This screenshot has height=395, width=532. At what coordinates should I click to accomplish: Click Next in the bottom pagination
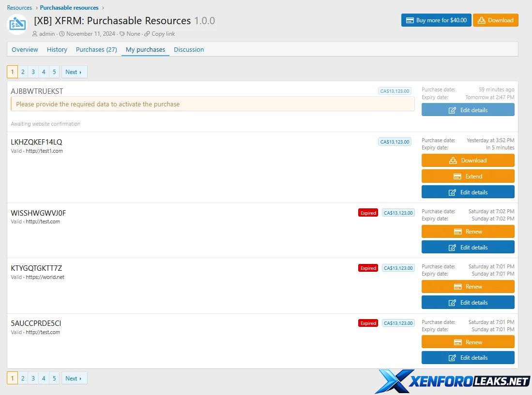click(x=74, y=379)
